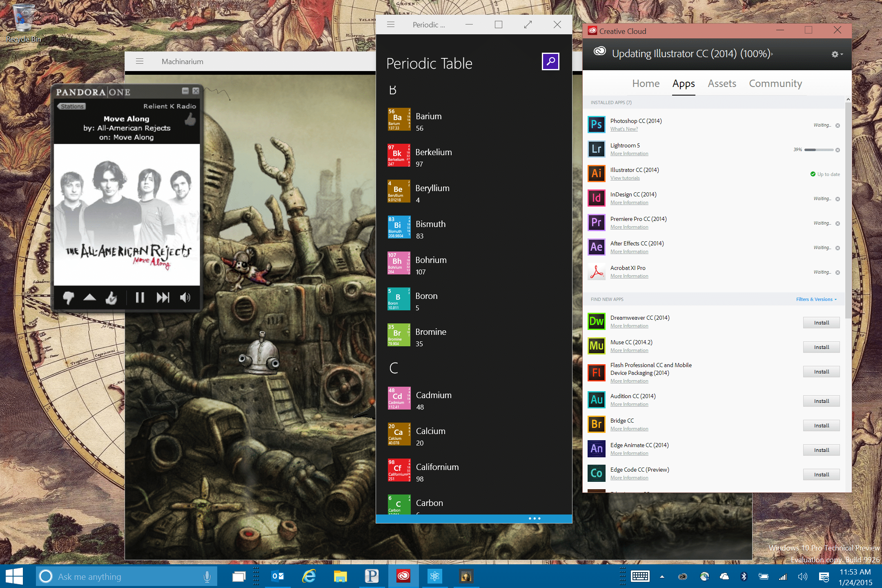Click the Photoshop CC app icon

[597, 124]
